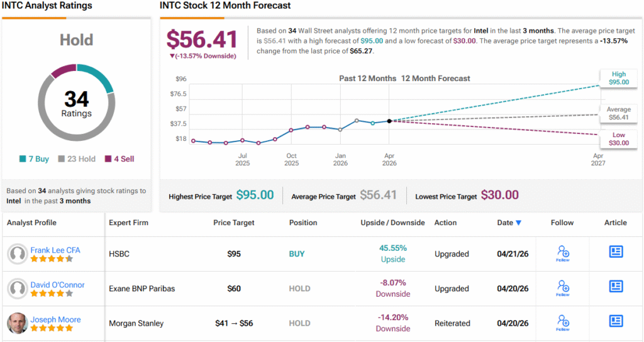
Task: Follow analyst David O'Connor
Action: [x=563, y=288]
